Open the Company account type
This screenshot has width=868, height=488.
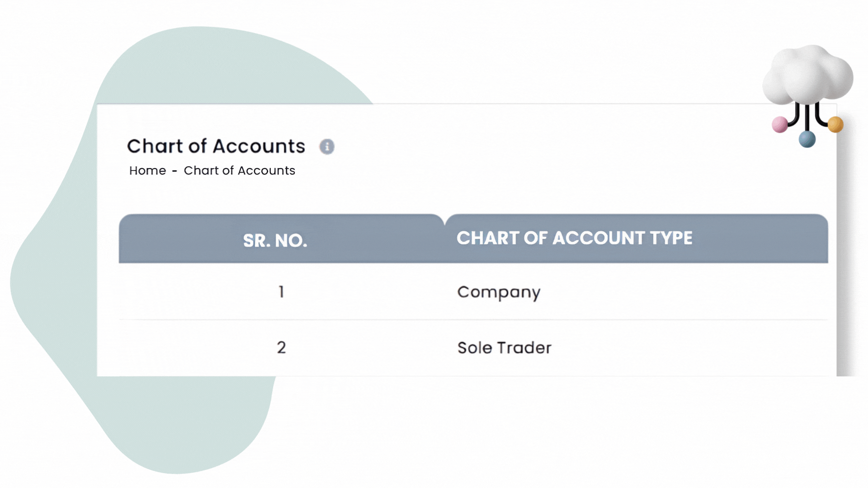point(498,292)
